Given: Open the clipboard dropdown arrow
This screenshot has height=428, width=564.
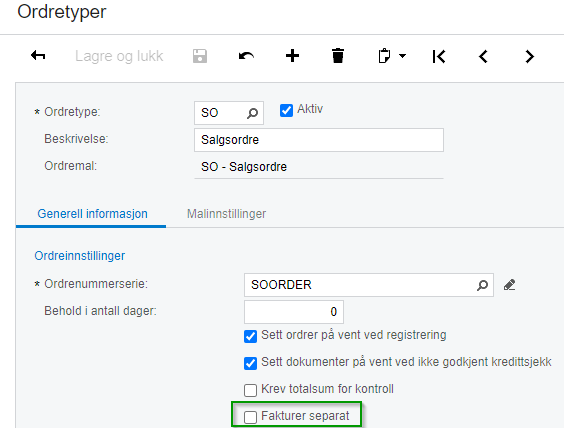Looking at the screenshot, I should coord(402,56).
